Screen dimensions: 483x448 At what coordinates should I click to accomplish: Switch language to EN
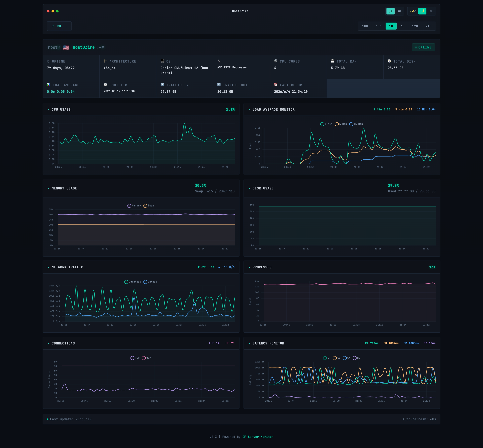point(390,11)
